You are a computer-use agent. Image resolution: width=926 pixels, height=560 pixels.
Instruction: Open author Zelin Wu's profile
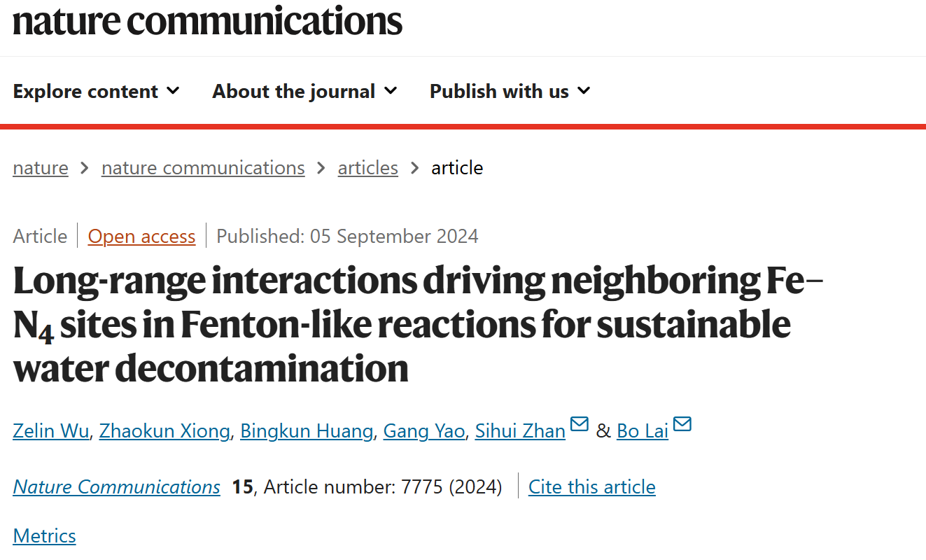tap(51, 430)
